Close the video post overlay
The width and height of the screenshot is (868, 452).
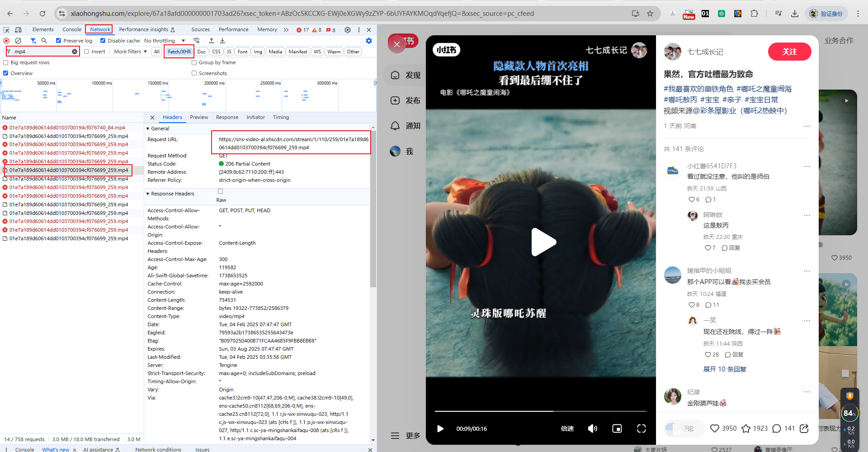click(397, 44)
